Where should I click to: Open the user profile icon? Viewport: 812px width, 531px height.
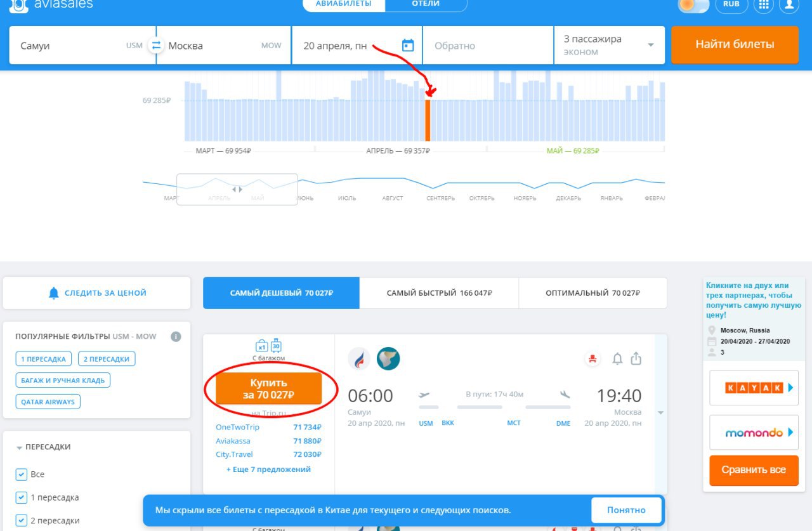point(789,4)
